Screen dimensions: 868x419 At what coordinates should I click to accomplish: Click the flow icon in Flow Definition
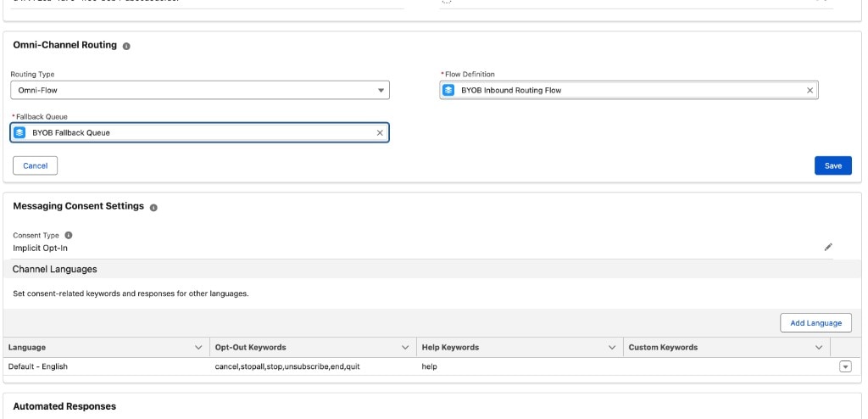449,91
